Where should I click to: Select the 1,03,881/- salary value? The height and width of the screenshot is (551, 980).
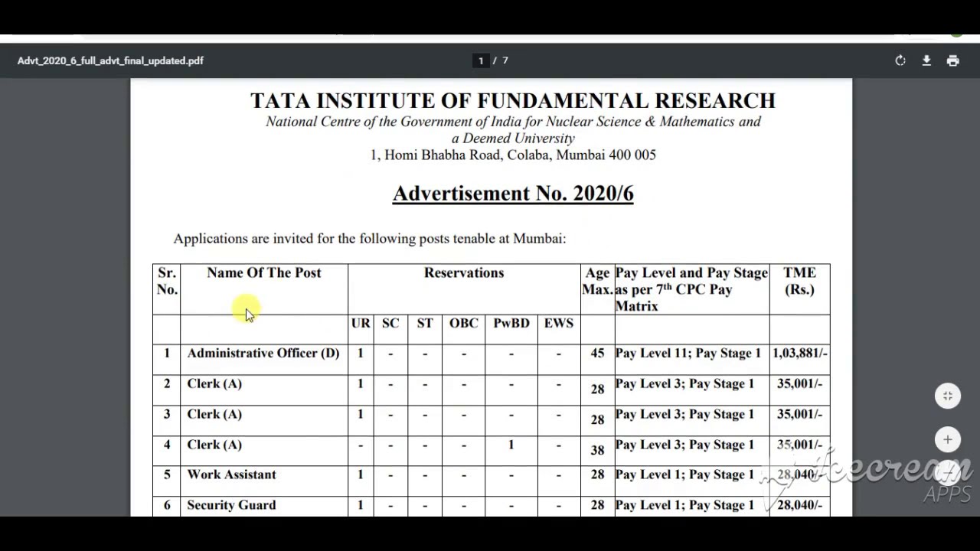pyautogui.click(x=800, y=353)
